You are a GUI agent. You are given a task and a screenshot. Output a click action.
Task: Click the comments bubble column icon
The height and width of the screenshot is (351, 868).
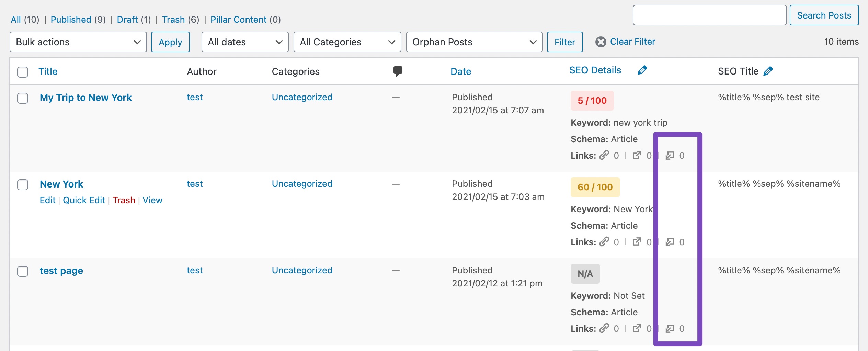398,71
